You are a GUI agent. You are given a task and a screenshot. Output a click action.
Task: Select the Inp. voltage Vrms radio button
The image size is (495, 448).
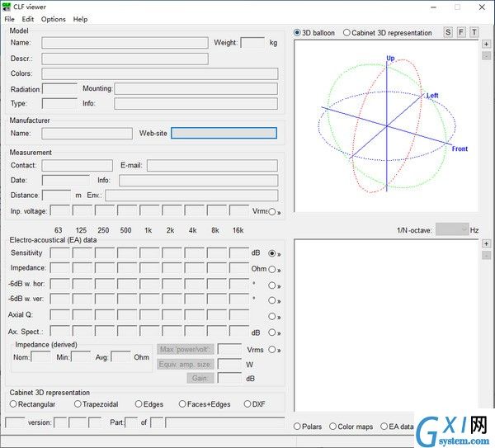pyautogui.click(x=271, y=212)
